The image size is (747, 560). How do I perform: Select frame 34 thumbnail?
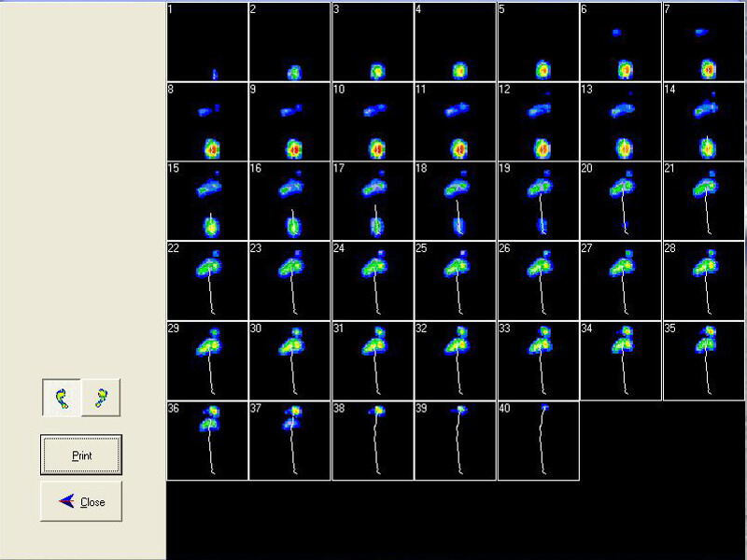point(621,361)
